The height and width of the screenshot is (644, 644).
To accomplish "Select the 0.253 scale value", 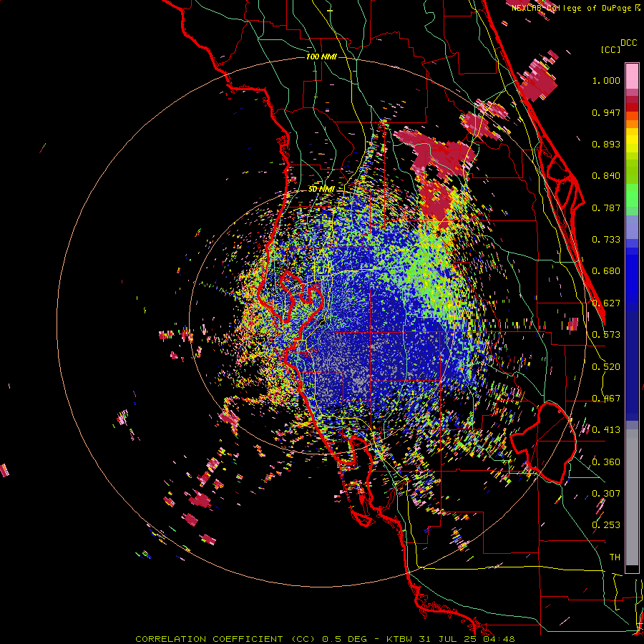I will [606, 525].
